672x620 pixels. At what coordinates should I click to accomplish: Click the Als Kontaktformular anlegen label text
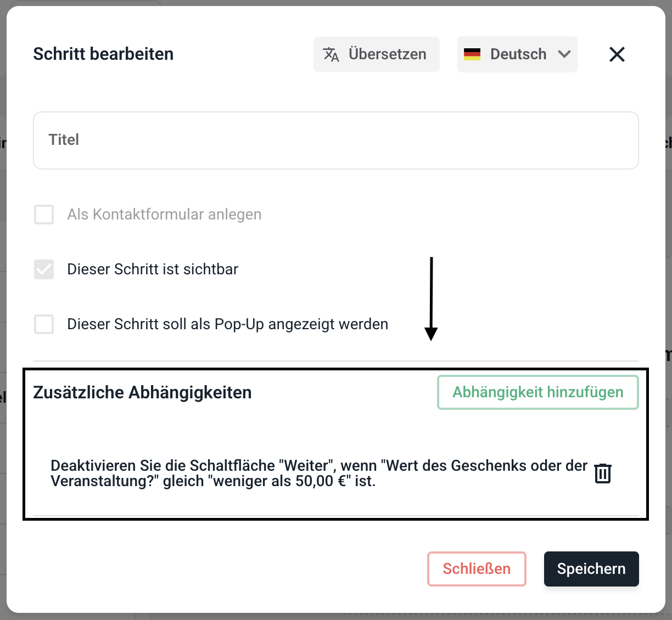(x=164, y=215)
